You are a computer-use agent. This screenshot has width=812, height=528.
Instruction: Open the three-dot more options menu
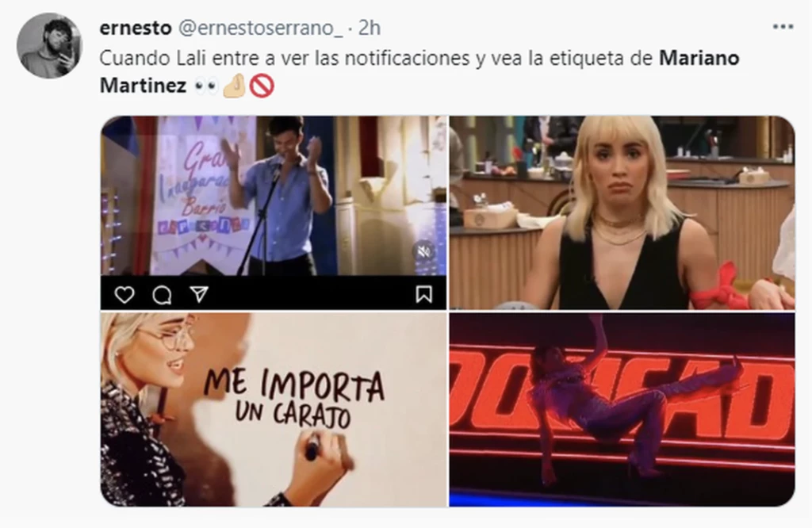783,28
